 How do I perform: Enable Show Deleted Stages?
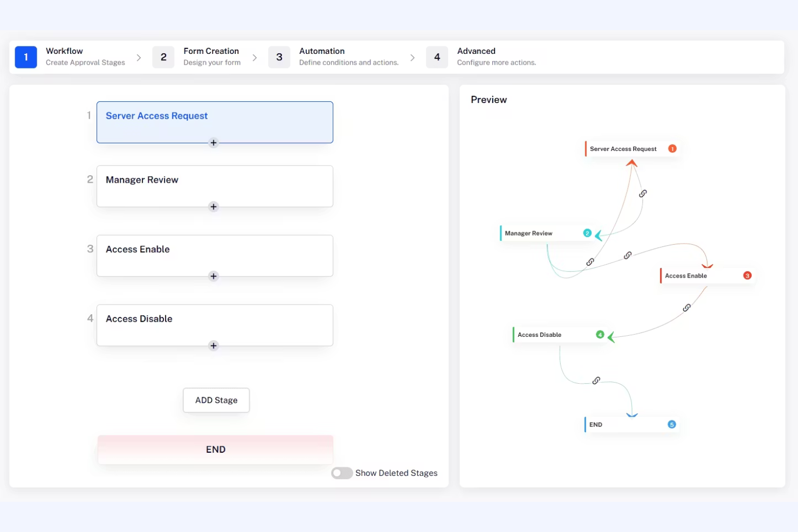[x=342, y=473]
